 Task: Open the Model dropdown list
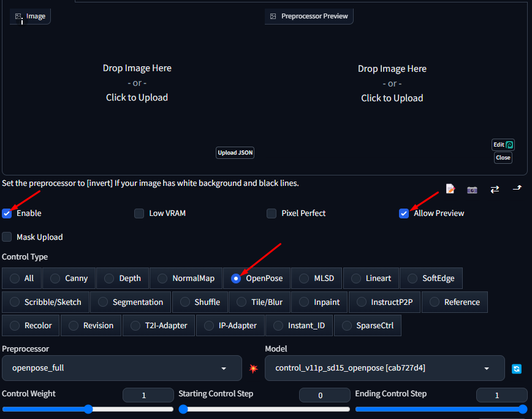coord(384,368)
